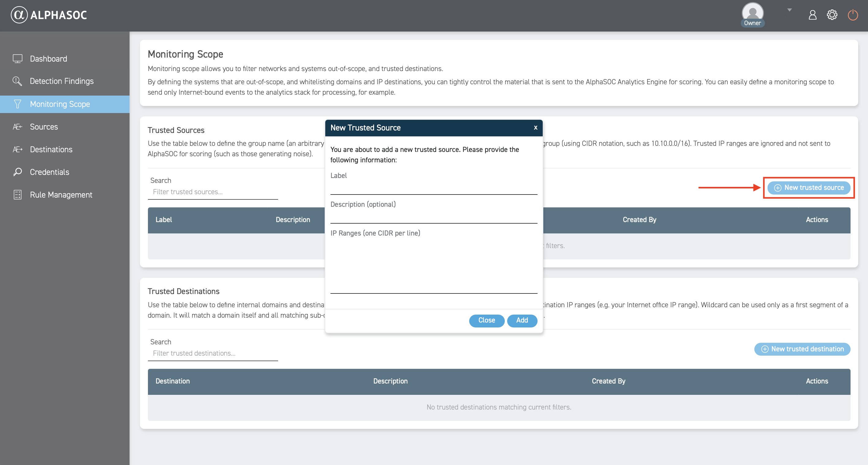Click the Filter trusted destinations search field
868x465 pixels.
coord(212,353)
